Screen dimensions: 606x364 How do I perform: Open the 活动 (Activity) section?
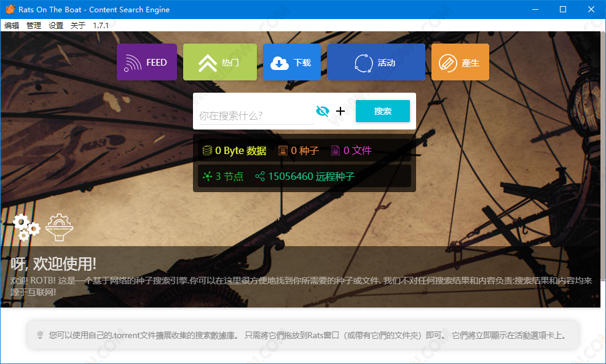coord(376,62)
